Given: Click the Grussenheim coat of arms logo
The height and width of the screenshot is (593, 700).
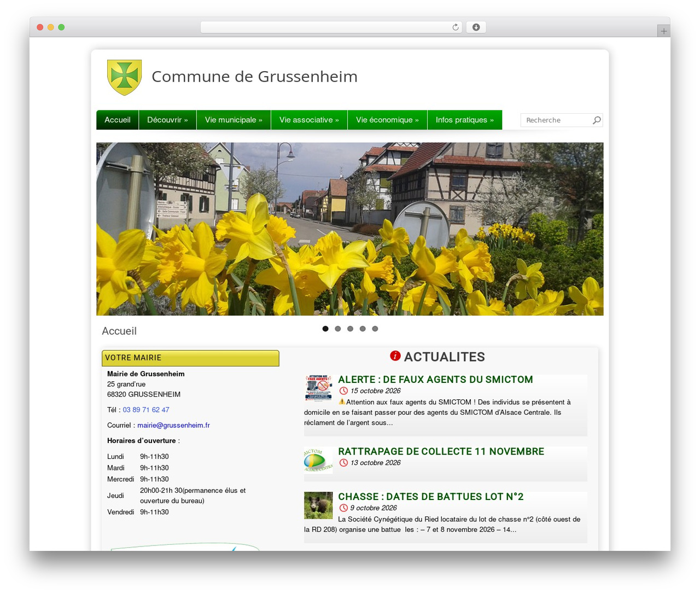Looking at the screenshot, I should point(125,77).
